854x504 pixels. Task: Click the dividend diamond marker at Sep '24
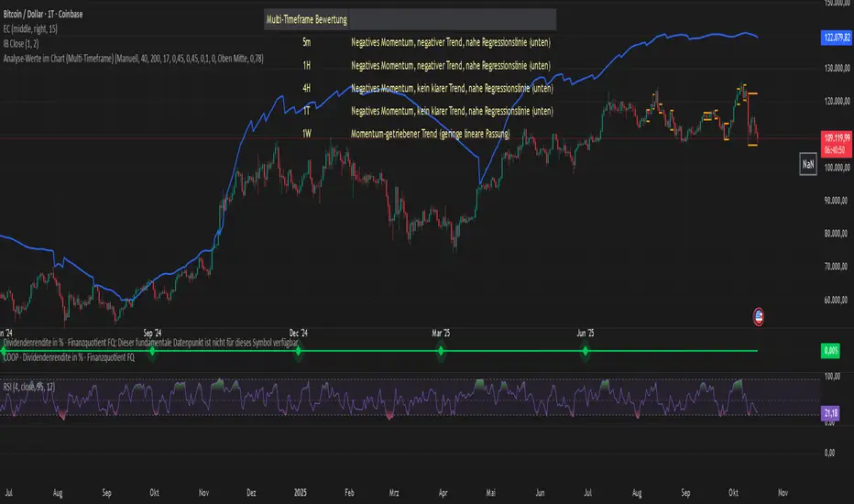[x=152, y=351]
